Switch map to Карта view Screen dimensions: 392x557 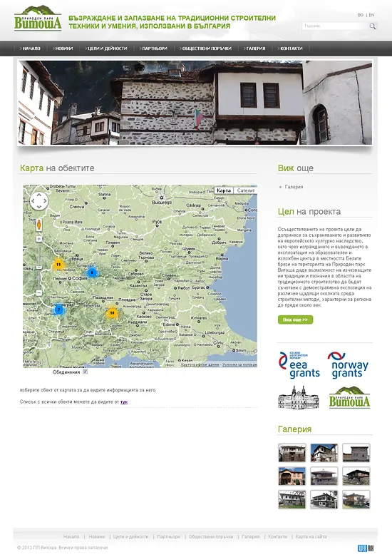(x=224, y=190)
